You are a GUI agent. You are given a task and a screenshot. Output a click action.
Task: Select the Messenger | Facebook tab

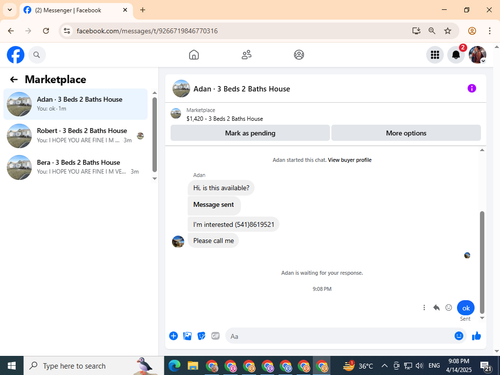coord(76,10)
